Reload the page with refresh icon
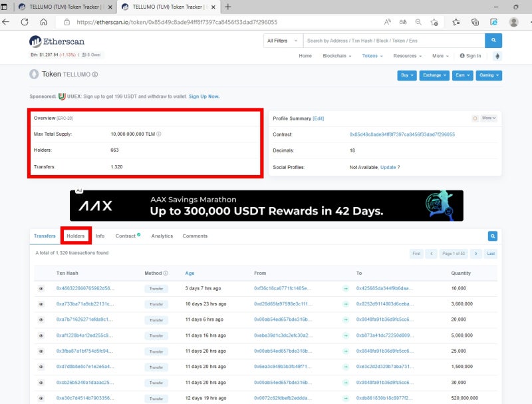 25,22
